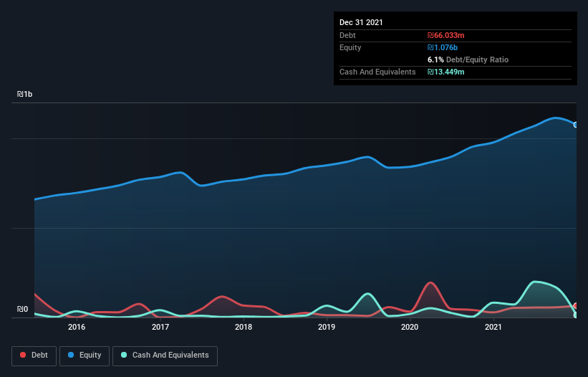Toggle the Debt series legend button
The width and height of the screenshot is (588, 377).
click(x=34, y=355)
